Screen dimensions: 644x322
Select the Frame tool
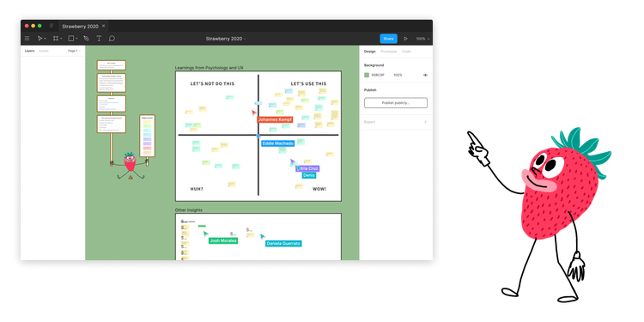point(56,39)
